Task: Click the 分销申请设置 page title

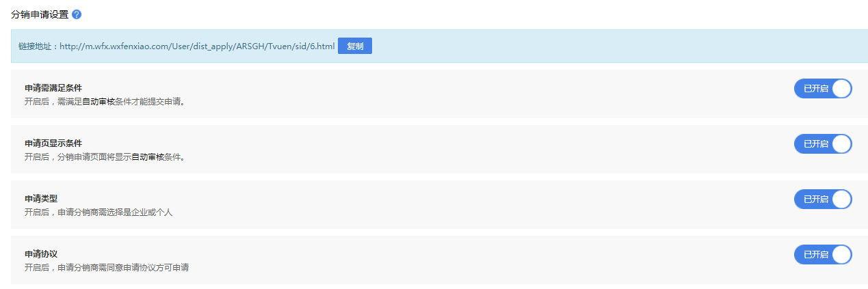Action: click(40, 14)
